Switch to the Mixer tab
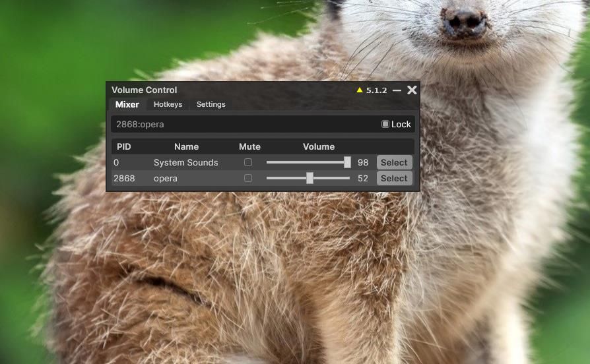Viewport: 590px width, 364px height. [127, 104]
